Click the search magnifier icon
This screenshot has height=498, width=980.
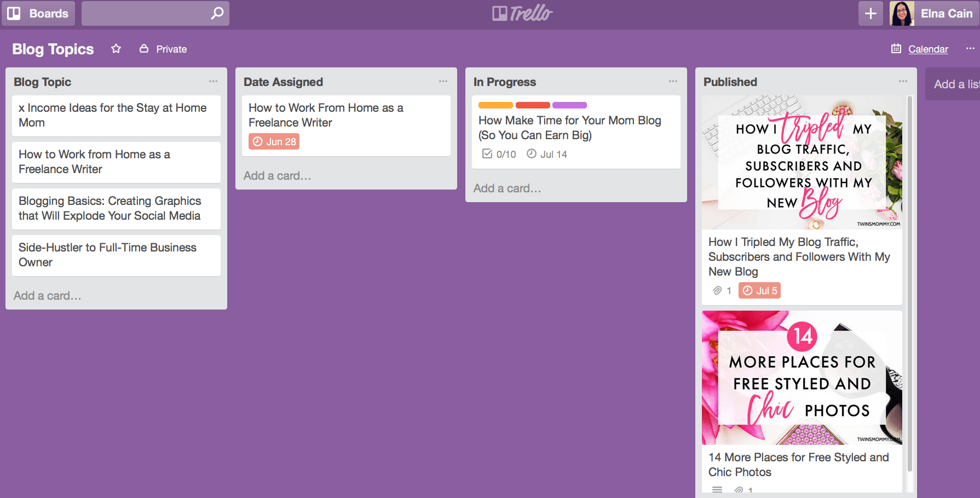[217, 13]
